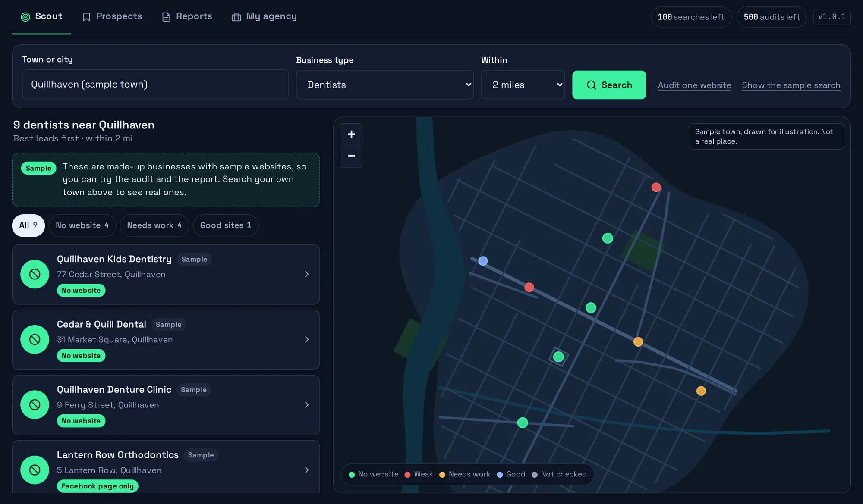Screen dimensions: 863x504
Task: Click the red marker at map's top right
Action: click(x=656, y=187)
